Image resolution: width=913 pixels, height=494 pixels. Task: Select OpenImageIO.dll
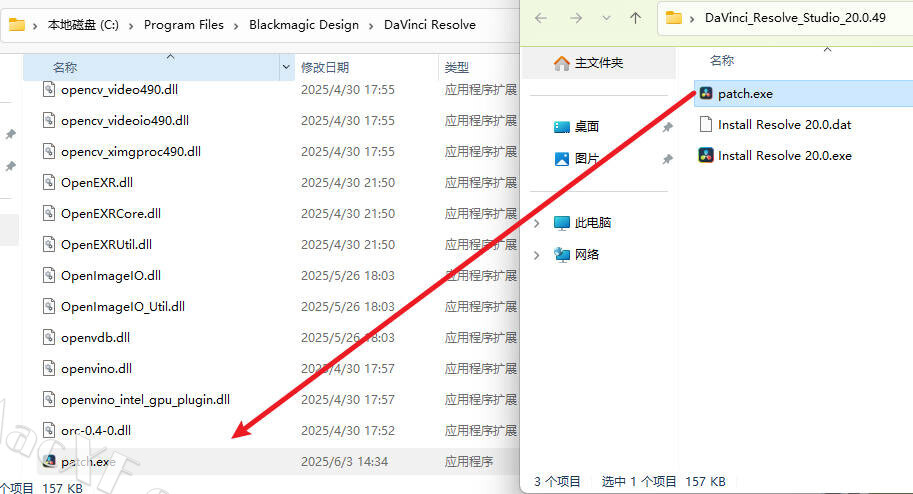111,276
